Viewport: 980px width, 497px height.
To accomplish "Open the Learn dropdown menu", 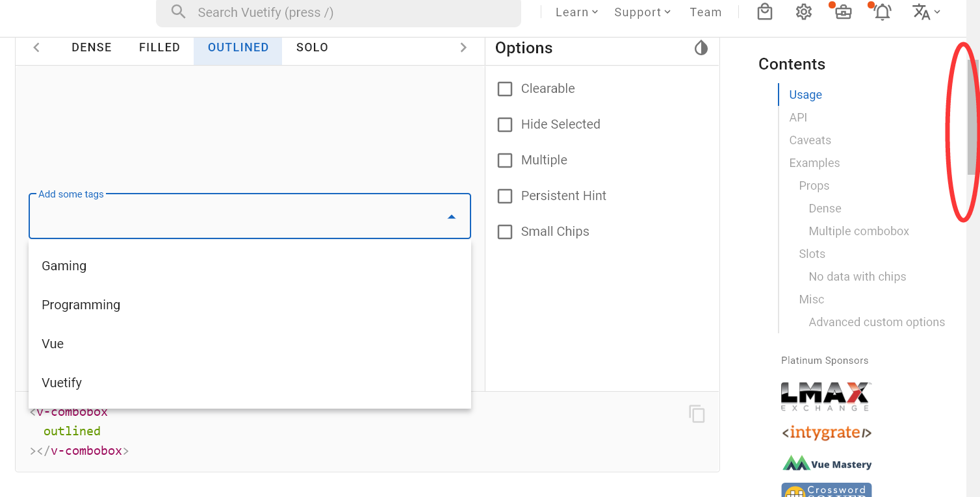I will pos(576,12).
